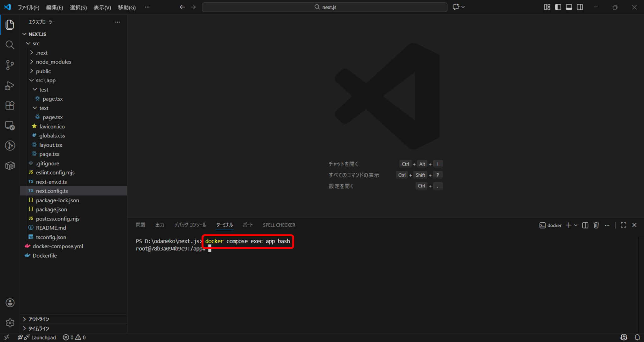Kill the active terminal with the trash icon
Viewport: 644px width, 342px height.
point(596,225)
